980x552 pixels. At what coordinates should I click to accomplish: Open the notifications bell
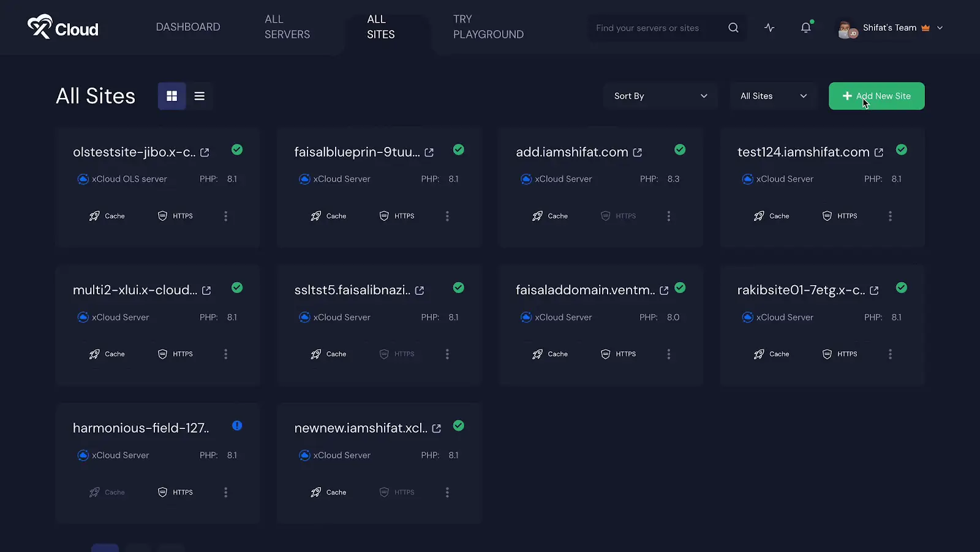coord(806,28)
